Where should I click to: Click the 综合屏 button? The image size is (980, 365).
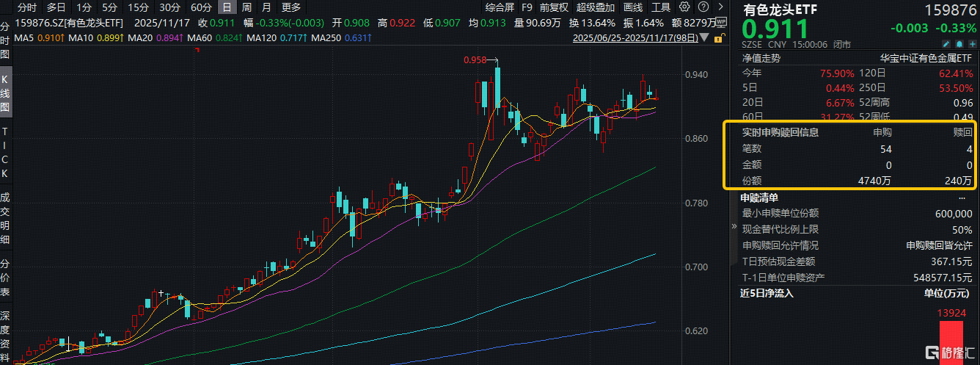(x=500, y=7)
